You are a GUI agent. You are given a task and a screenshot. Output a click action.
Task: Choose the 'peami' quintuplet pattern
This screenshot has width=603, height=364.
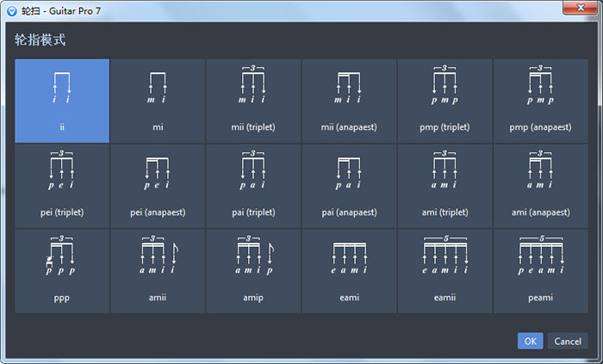pyautogui.click(x=540, y=270)
